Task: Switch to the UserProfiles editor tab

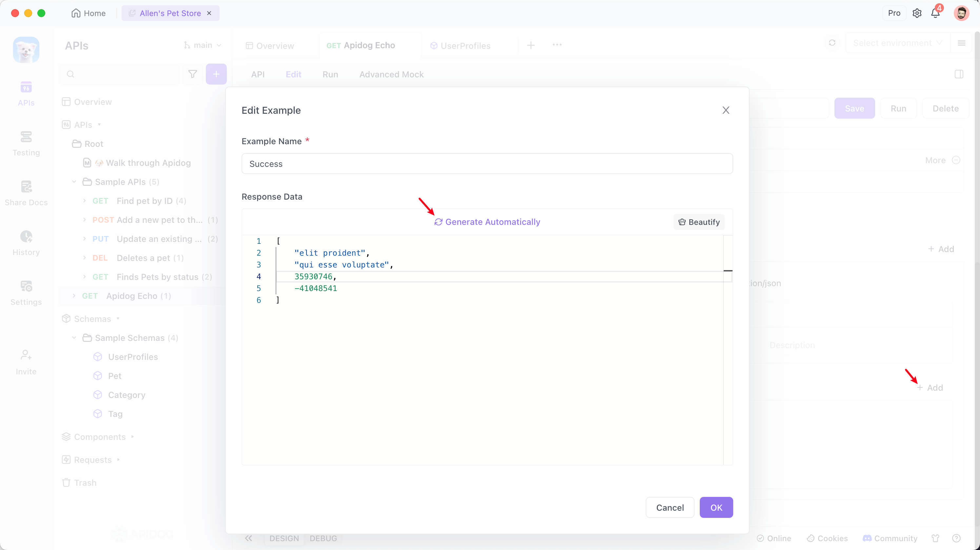Action: (x=460, y=46)
